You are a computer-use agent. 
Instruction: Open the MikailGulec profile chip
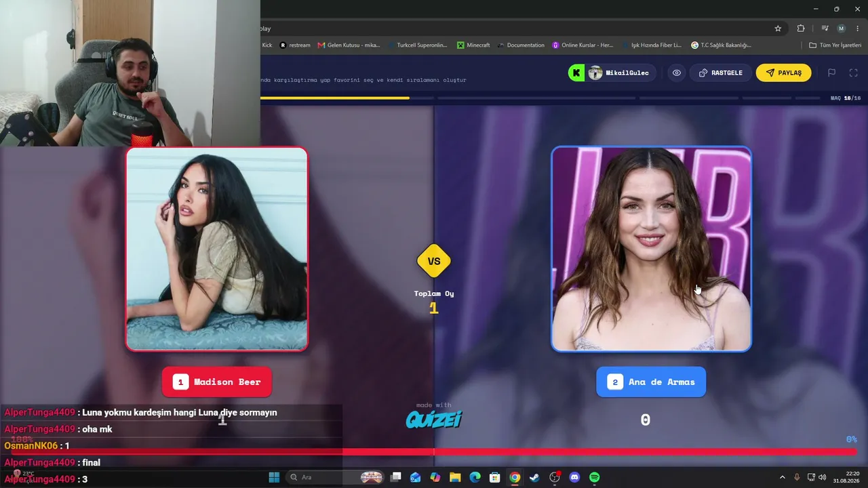click(619, 73)
